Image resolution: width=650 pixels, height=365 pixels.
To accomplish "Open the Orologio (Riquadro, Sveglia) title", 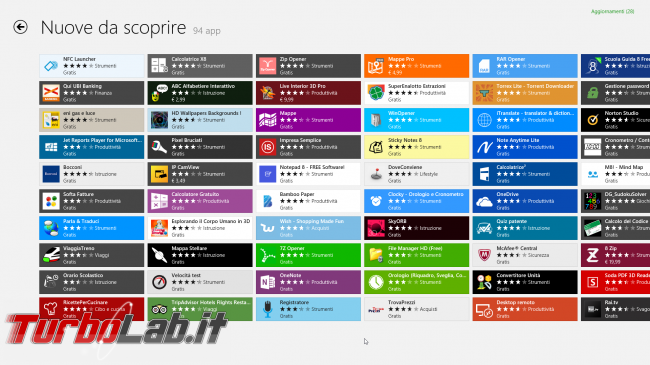I will (427, 275).
